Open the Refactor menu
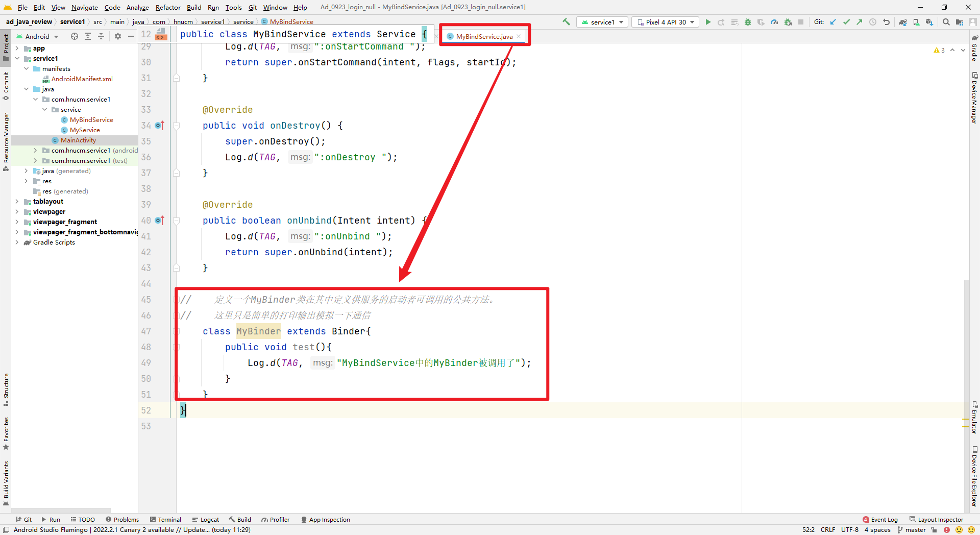The height and width of the screenshot is (535, 980). pos(168,7)
